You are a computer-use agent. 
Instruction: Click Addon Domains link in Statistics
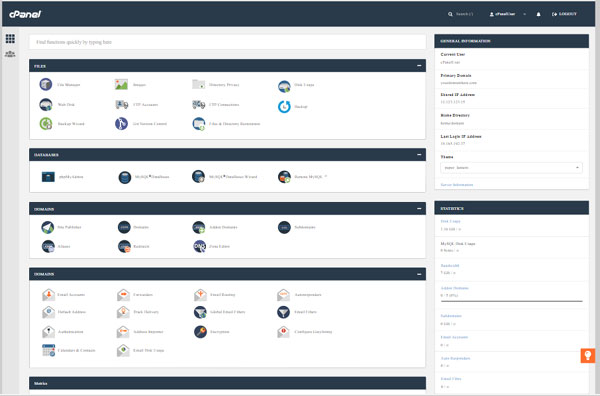(455, 288)
